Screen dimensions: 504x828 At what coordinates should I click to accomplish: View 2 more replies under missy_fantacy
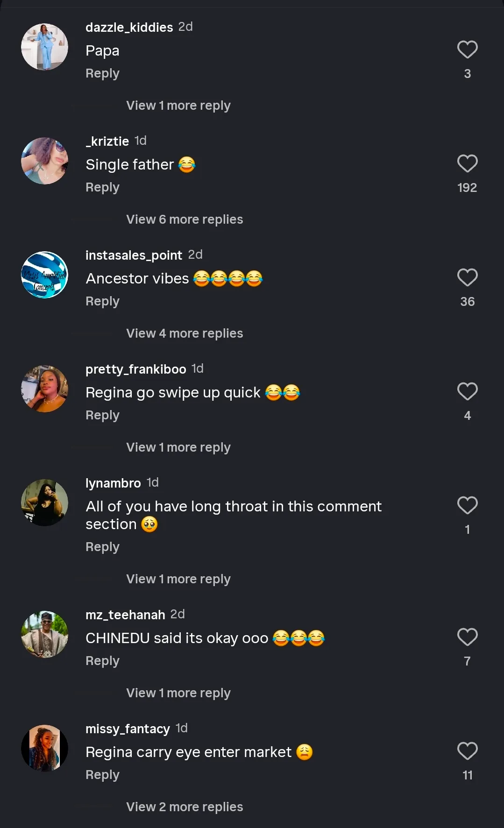pyautogui.click(x=185, y=807)
